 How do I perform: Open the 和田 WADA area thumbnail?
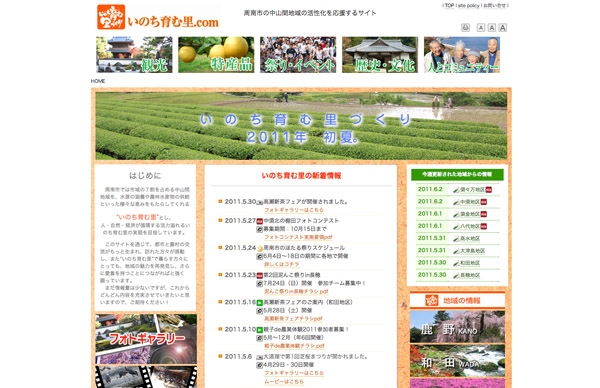pyautogui.click(x=457, y=360)
